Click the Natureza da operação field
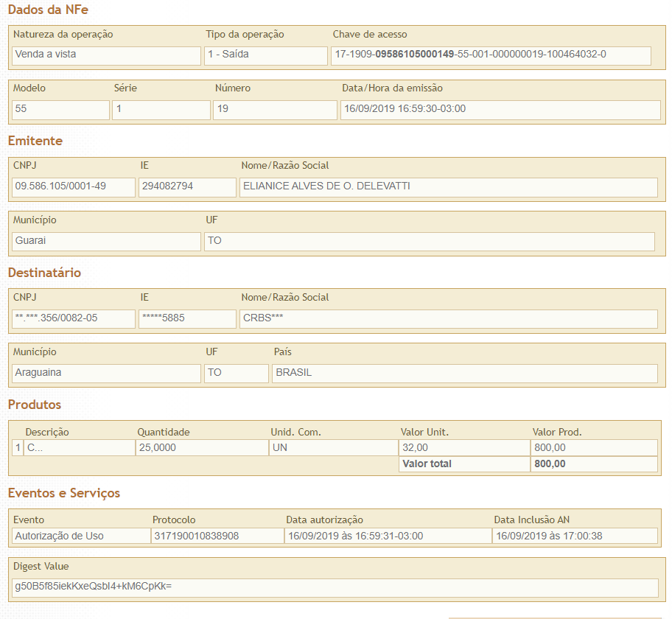The image size is (672, 619). click(107, 55)
